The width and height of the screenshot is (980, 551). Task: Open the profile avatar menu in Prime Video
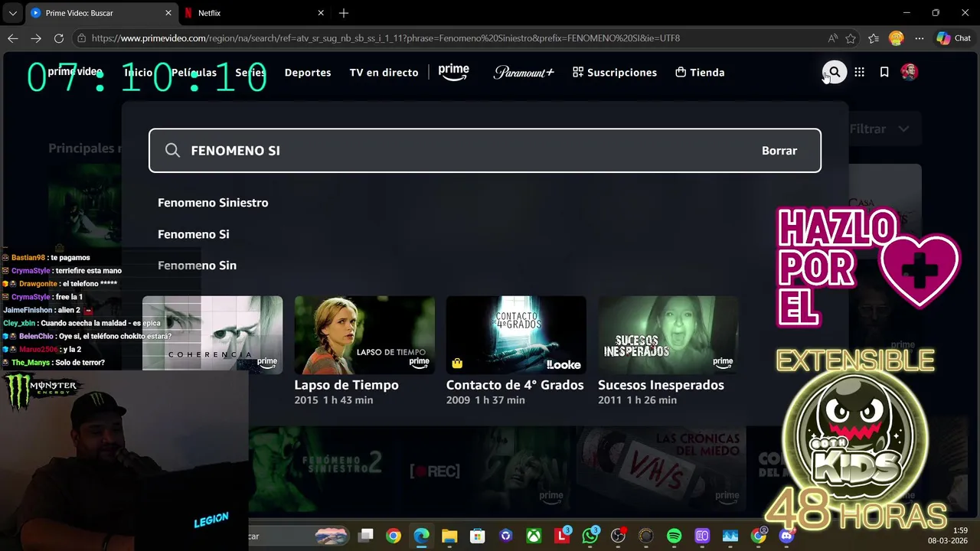(x=910, y=72)
